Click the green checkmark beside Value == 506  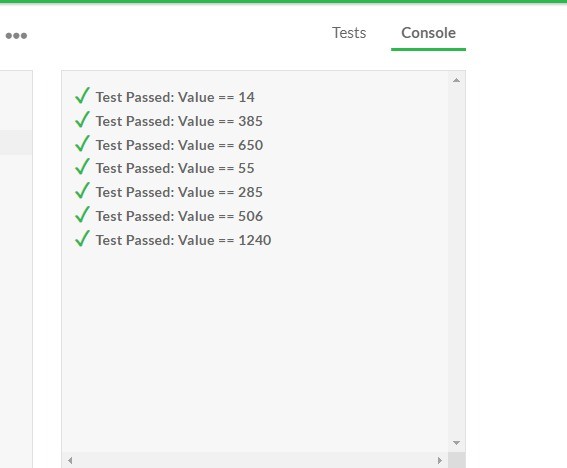click(82, 215)
